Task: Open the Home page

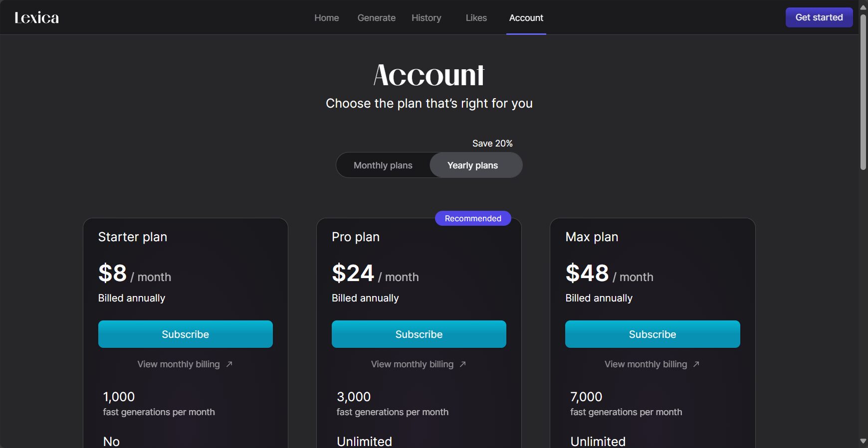Action: tap(327, 18)
